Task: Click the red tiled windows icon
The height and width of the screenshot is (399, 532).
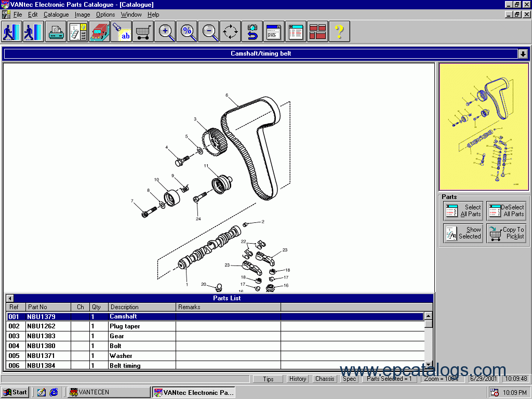Action: pyautogui.click(x=317, y=32)
